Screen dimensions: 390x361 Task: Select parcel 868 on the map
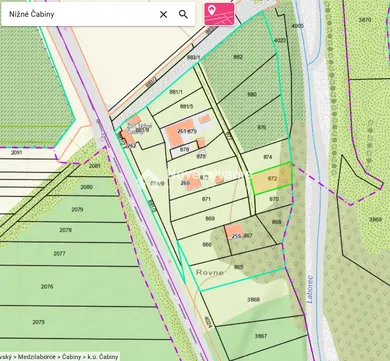[x=276, y=222]
